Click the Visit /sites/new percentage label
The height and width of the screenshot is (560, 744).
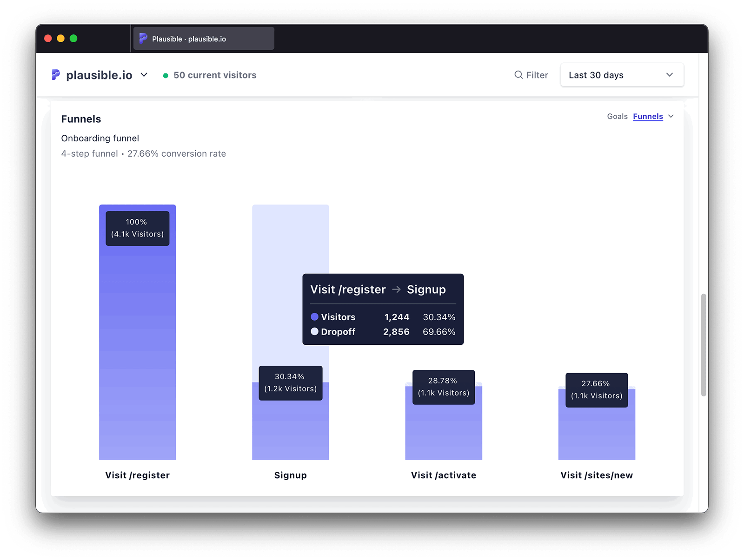coord(596,390)
